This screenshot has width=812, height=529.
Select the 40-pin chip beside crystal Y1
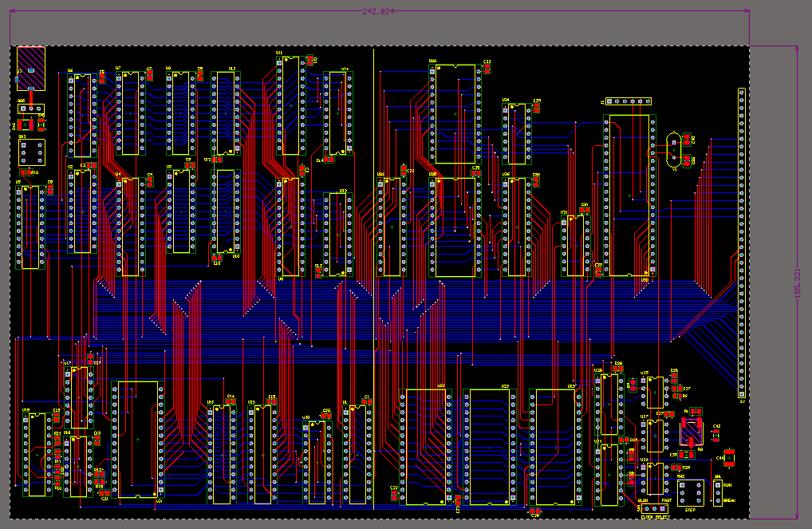(629, 195)
